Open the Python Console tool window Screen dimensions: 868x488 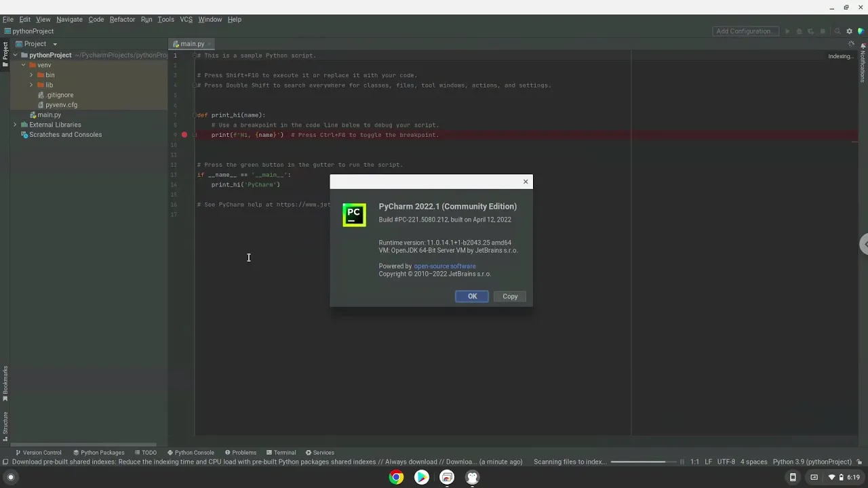pyautogui.click(x=190, y=453)
